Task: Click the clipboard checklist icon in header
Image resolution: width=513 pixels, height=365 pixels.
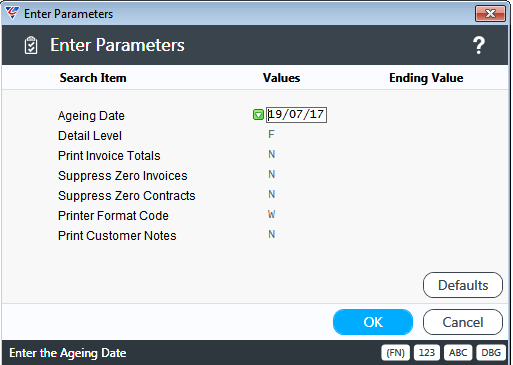Action: (31, 45)
